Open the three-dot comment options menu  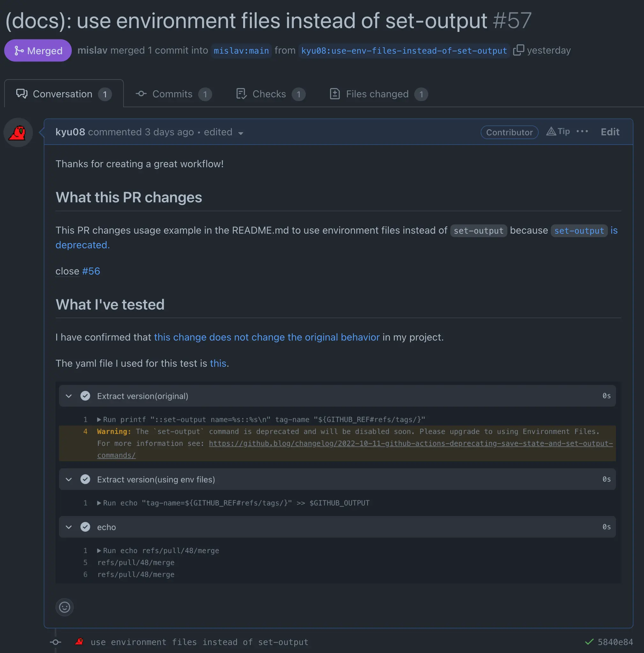pos(582,131)
